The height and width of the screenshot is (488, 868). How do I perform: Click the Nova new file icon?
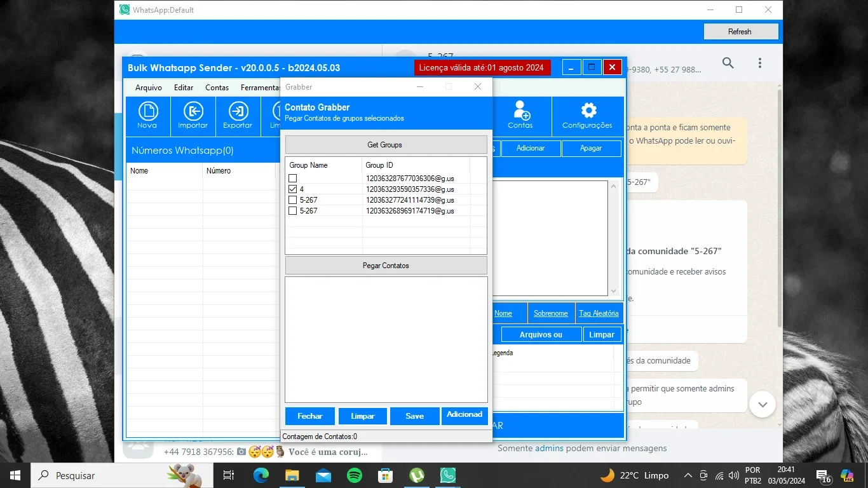coord(147,112)
